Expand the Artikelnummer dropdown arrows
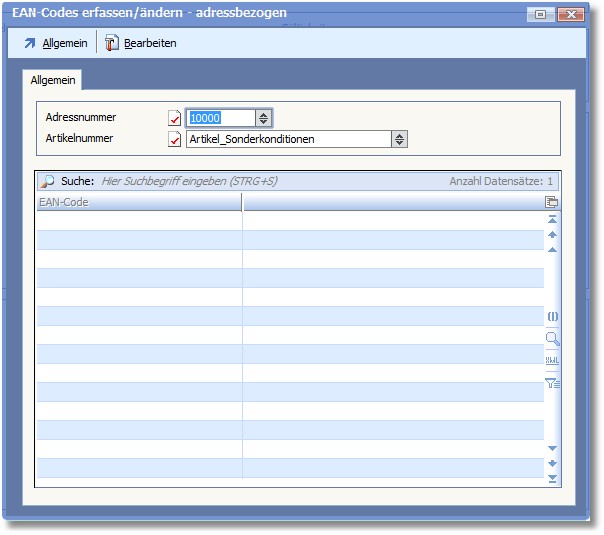 pyautogui.click(x=399, y=140)
